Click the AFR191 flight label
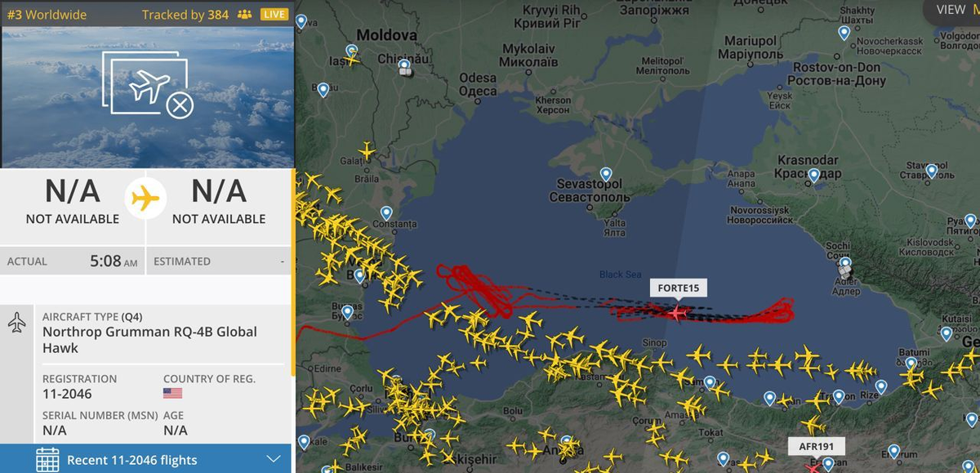This screenshot has width=980, height=473. click(x=817, y=447)
